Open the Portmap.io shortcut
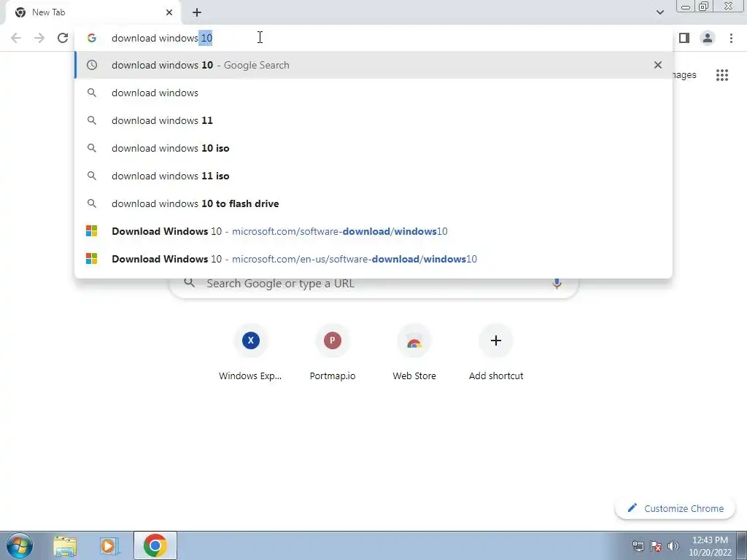Viewport: 747px width, 560px height. click(333, 354)
